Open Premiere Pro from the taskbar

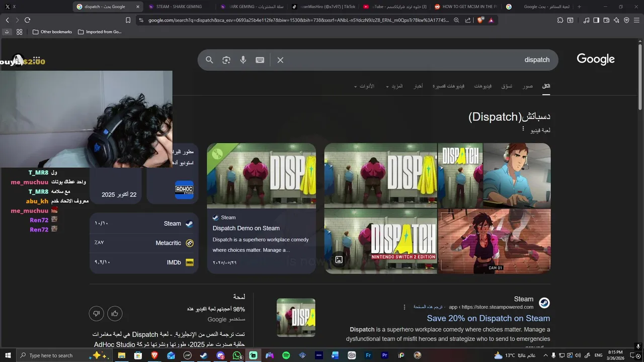point(385,355)
